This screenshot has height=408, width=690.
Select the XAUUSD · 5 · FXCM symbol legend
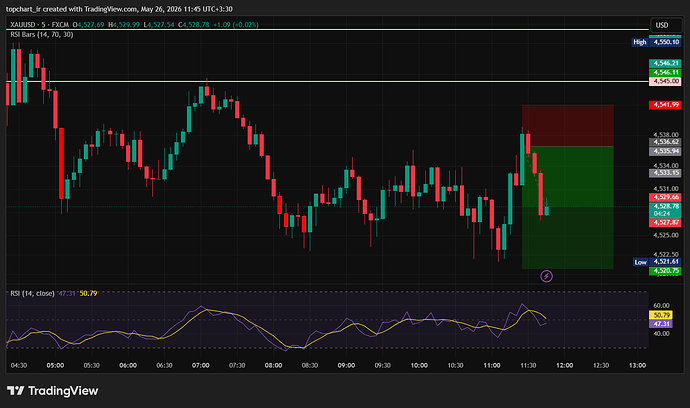(x=40, y=25)
